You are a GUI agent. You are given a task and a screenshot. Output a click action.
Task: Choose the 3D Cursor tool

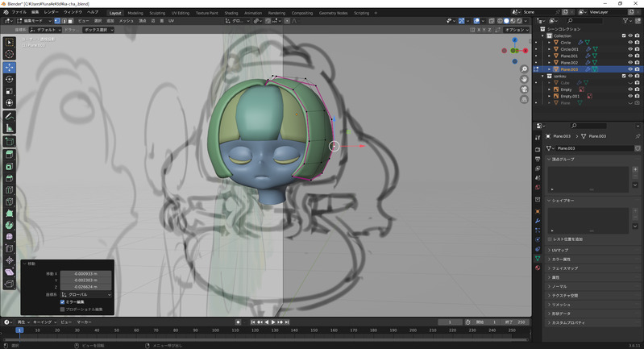coord(10,54)
